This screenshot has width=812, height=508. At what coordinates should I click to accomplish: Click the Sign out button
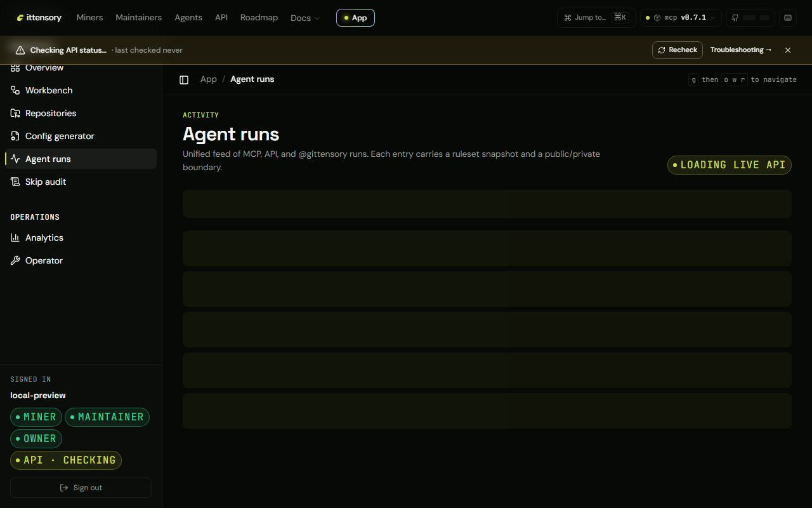pyautogui.click(x=81, y=488)
